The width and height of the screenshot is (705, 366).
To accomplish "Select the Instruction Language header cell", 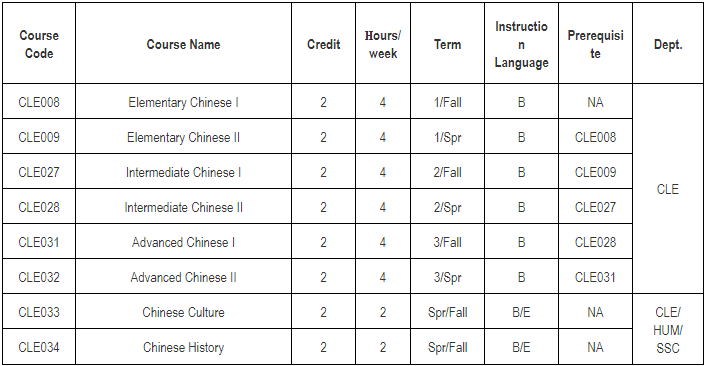I will [x=521, y=44].
